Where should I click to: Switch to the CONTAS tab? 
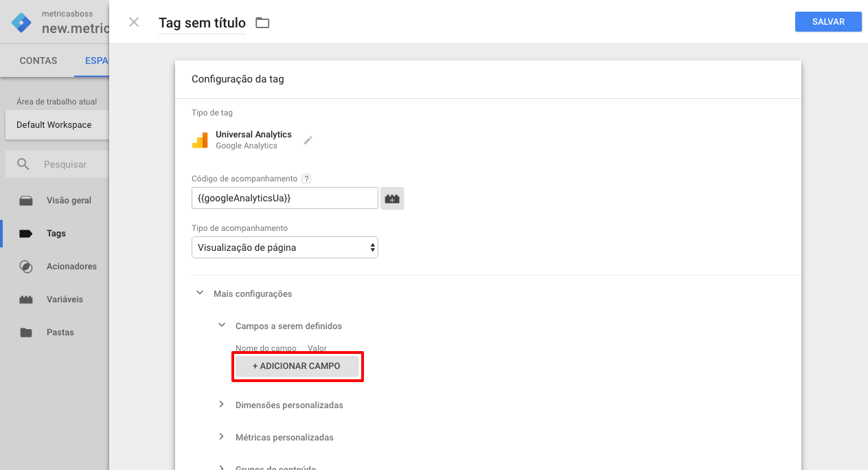point(38,60)
